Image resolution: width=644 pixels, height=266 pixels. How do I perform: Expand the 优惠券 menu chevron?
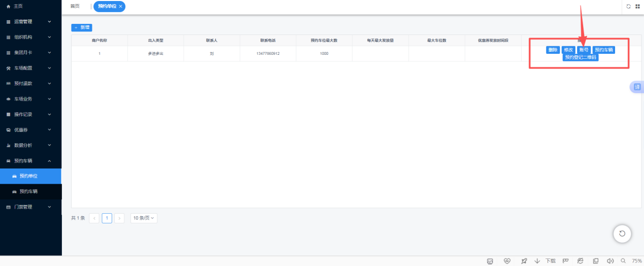(49, 130)
